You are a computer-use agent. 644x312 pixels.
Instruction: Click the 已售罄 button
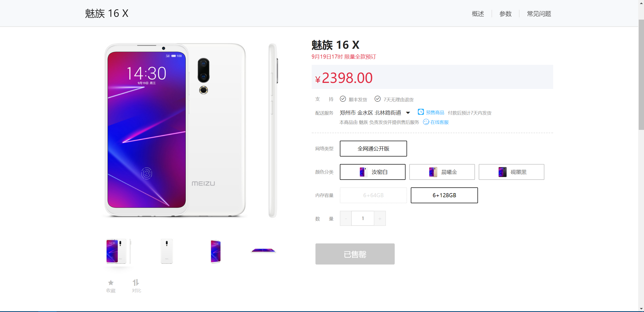pos(355,254)
